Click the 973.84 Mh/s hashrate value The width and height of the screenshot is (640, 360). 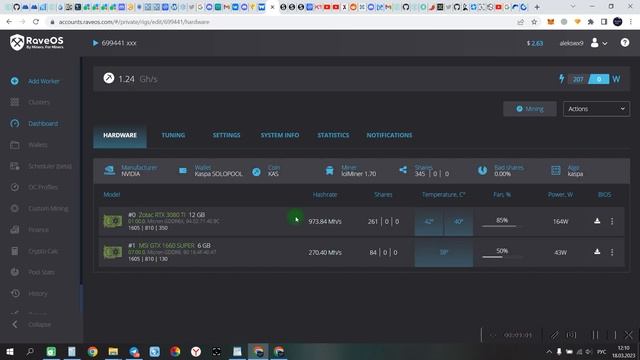pyautogui.click(x=325, y=221)
